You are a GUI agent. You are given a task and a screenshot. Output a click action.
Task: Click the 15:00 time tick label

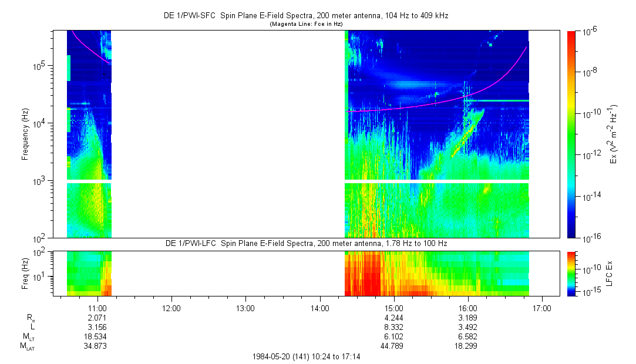[x=393, y=307]
